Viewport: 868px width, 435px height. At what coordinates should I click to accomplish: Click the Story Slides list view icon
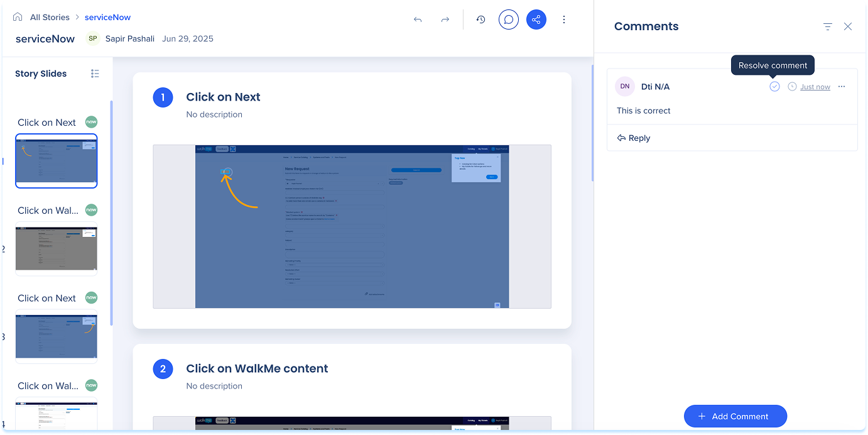coord(95,74)
